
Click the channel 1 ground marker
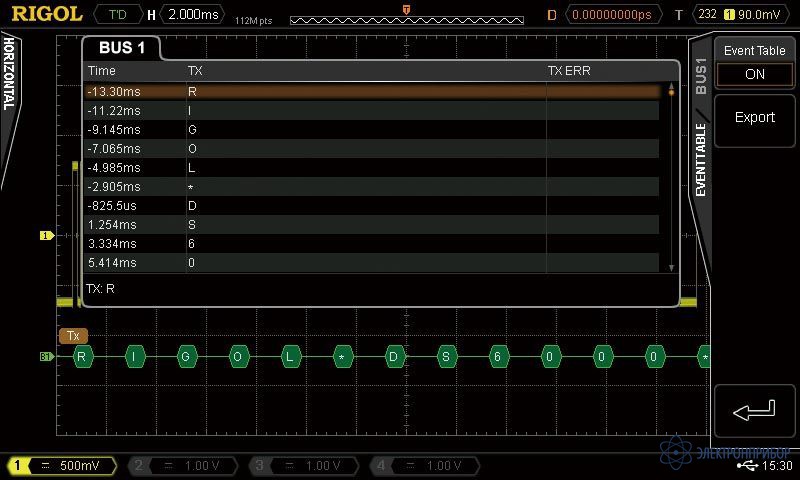pyautogui.click(x=46, y=236)
